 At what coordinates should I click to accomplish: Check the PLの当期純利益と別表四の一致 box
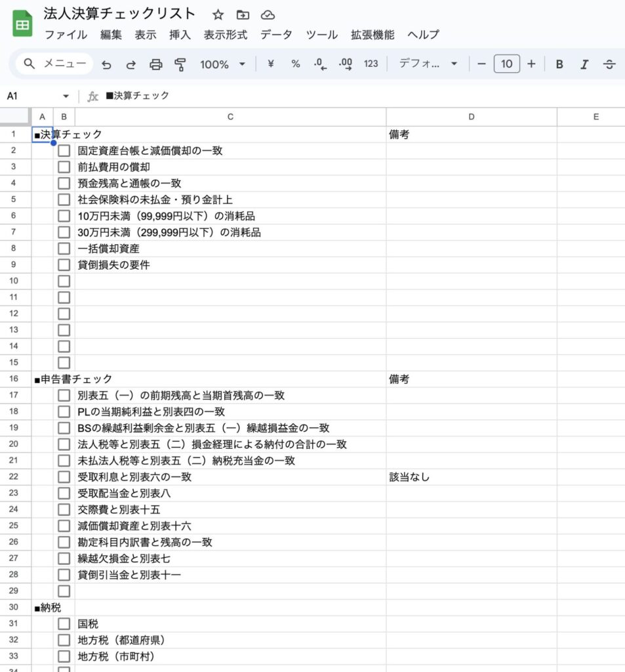(64, 411)
